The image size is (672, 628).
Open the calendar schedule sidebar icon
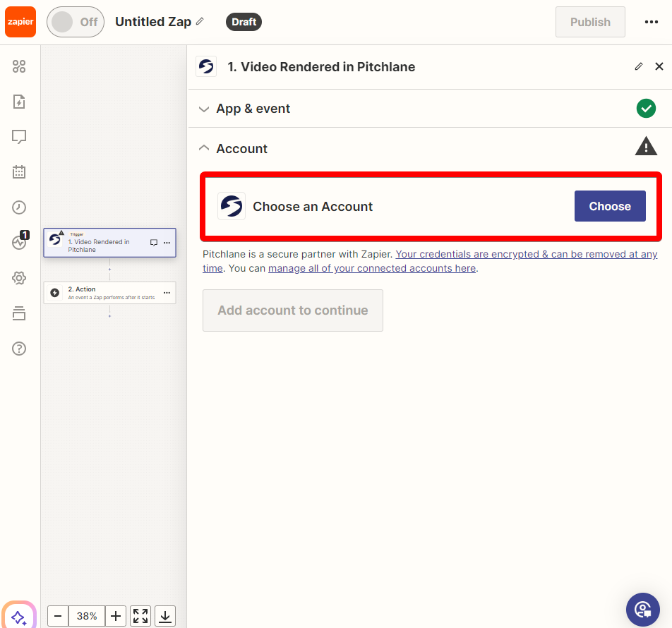coord(19,171)
